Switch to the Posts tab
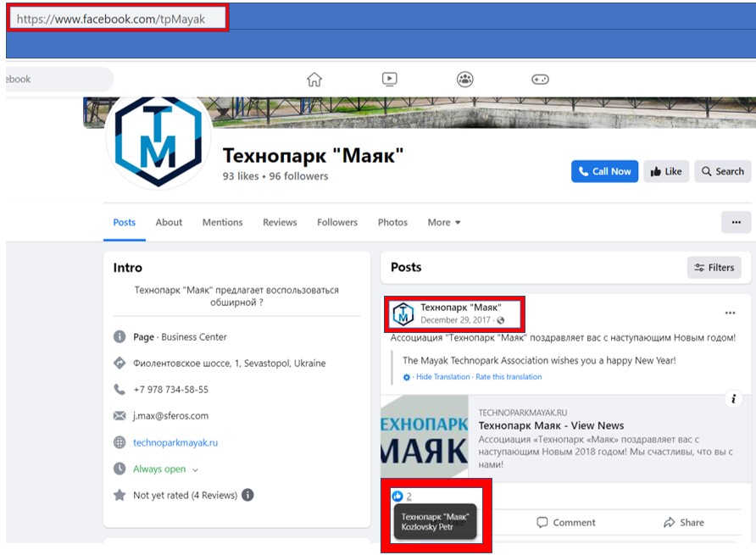Viewport: 756px width, 555px height. coord(124,222)
